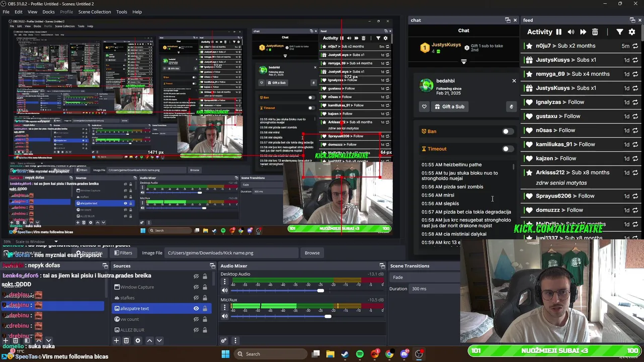Open Activity feed filter

tap(620, 32)
